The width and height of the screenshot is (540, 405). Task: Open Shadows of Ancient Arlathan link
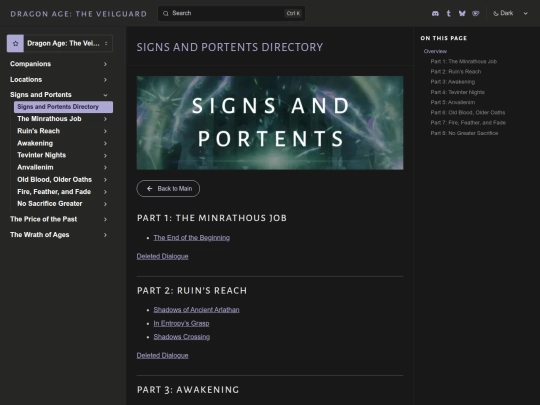[196, 310]
